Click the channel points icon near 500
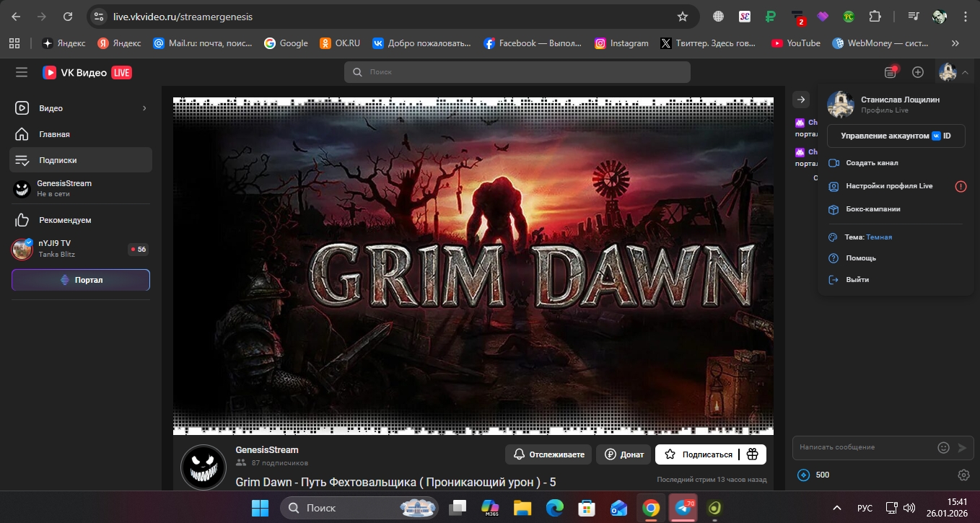 [x=803, y=475]
